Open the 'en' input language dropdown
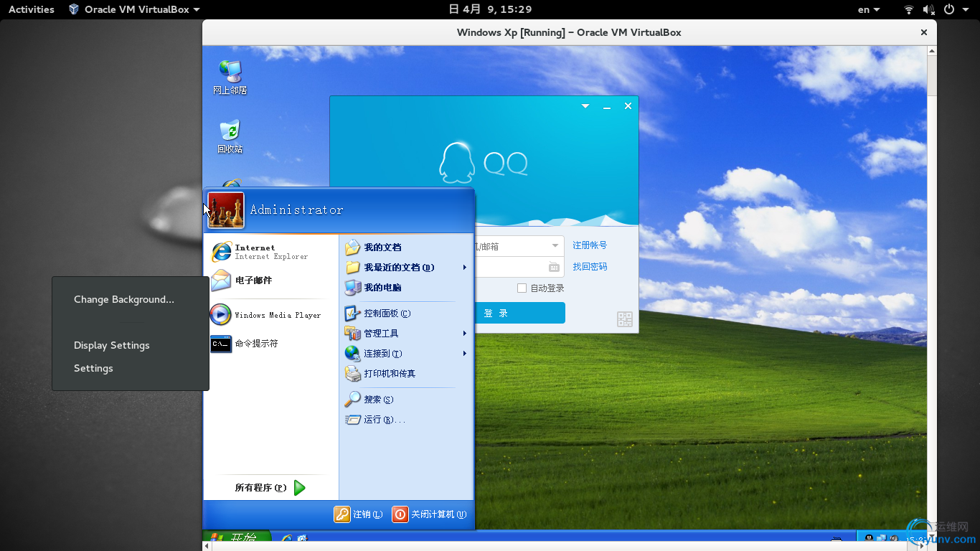 click(868, 9)
